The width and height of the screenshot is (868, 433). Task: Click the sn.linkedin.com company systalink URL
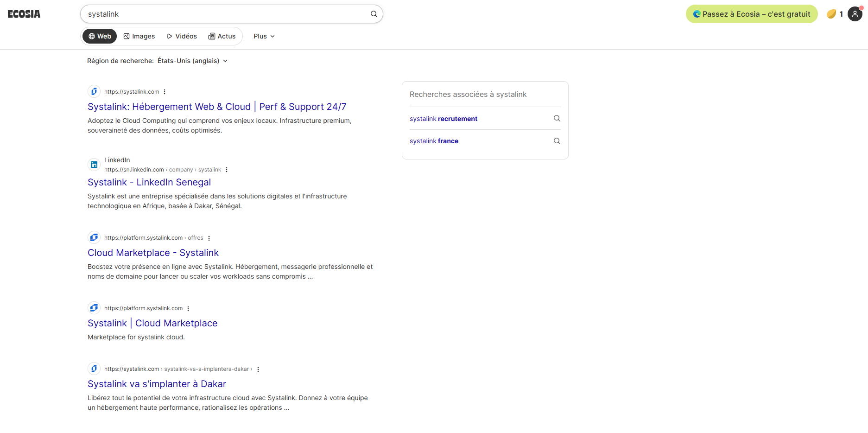pyautogui.click(x=163, y=170)
